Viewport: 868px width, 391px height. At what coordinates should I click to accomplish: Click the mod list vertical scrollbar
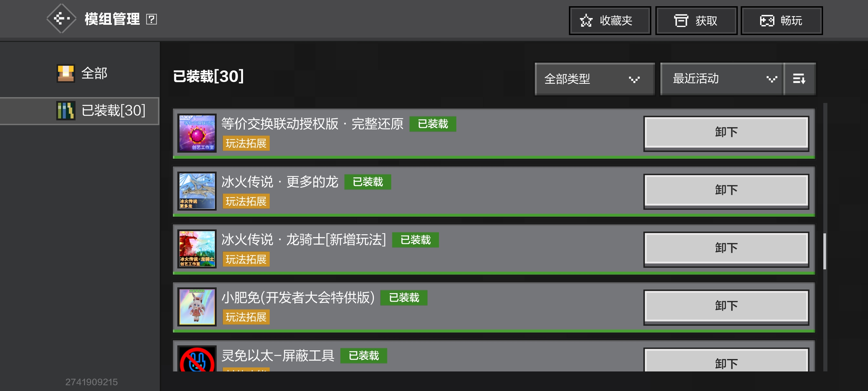[825, 251]
